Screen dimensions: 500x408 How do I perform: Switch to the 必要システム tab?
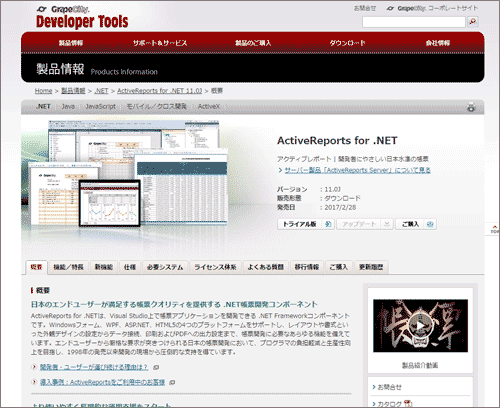coord(165,267)
